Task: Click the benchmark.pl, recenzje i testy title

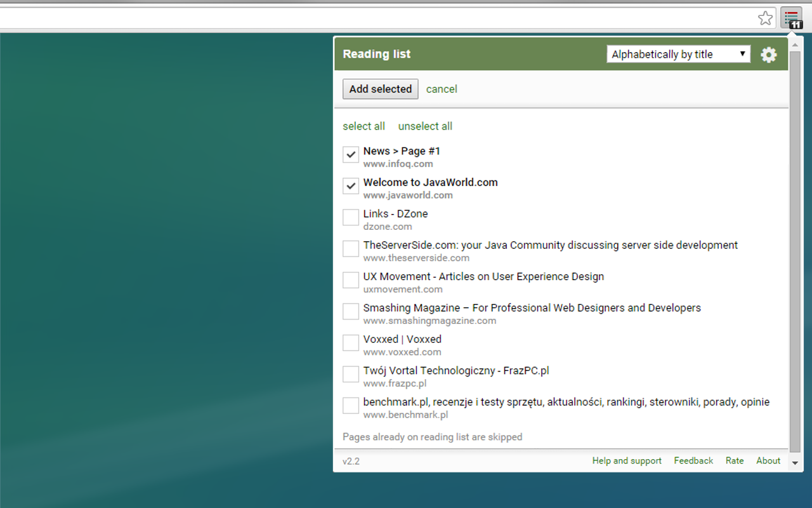Action: point(566,402)
